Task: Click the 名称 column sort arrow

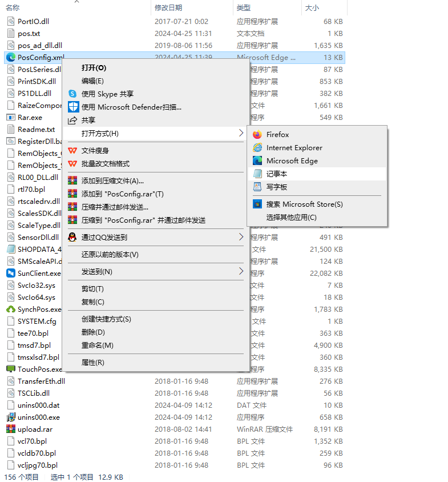Action: click(x=77, y=2)
